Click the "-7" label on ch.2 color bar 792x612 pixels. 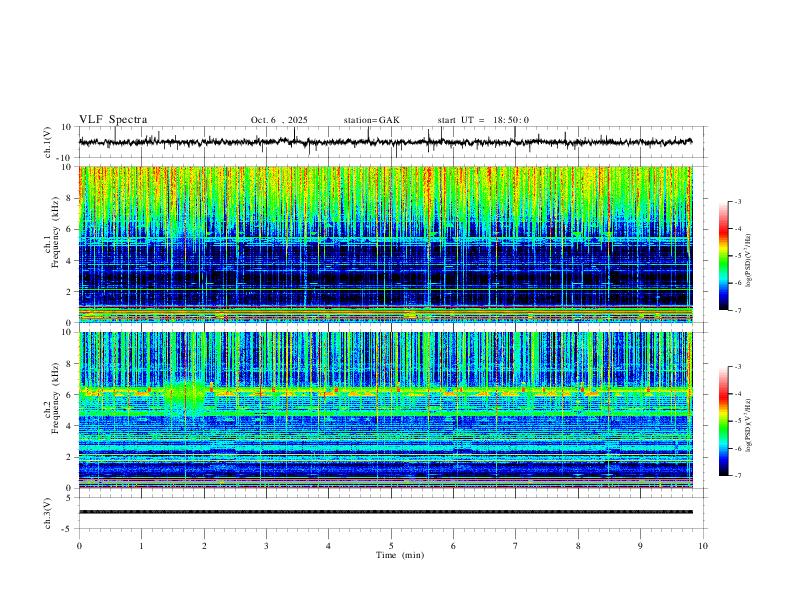click(738, 476)
